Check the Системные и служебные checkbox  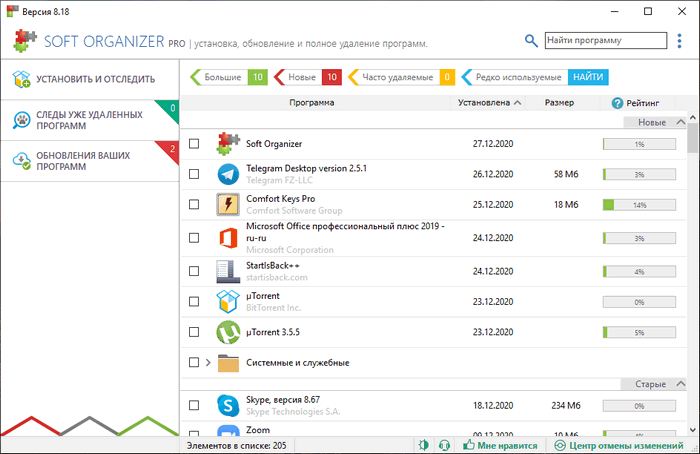194,362
